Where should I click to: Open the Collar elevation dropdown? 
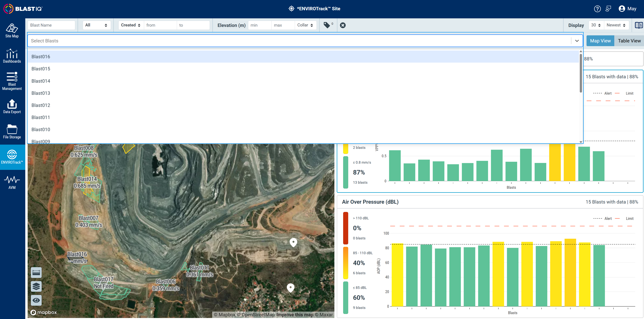(306, 25)
